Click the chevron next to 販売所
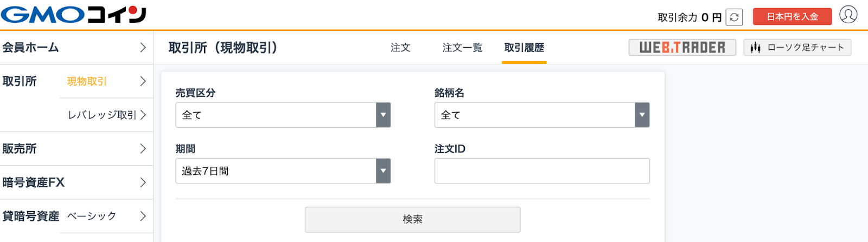The width and height of the screenshot is (868, 242). tap(143, 149)
